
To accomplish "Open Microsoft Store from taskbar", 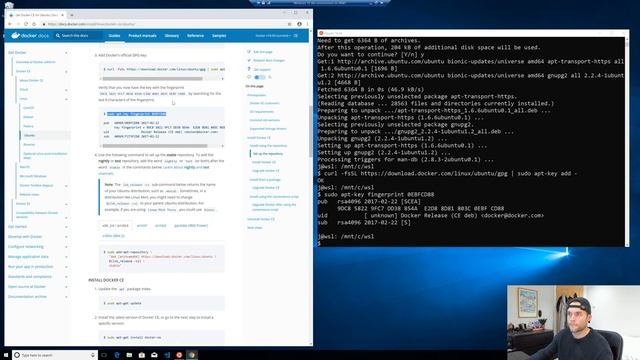I will (x=142, y=355).
